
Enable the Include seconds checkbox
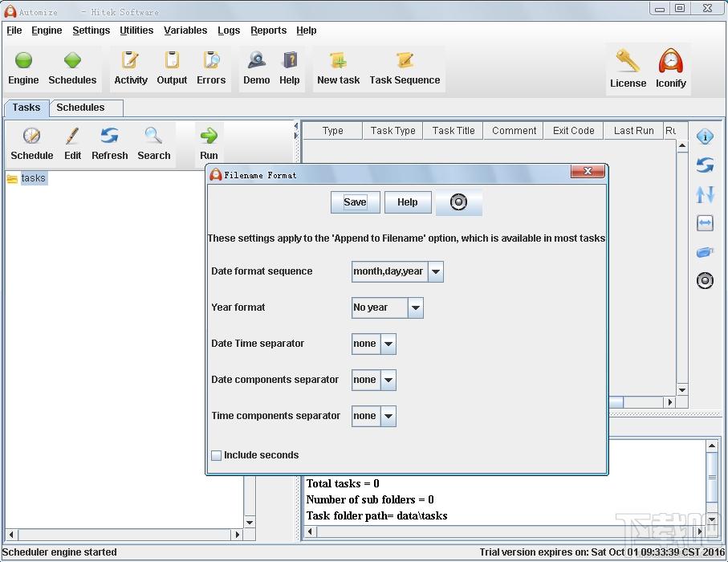[x=217, y=455]
